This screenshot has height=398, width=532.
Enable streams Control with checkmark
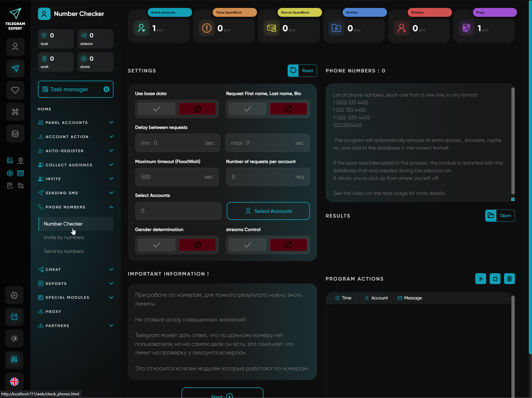pyautogui.click(x=247, y=245)
